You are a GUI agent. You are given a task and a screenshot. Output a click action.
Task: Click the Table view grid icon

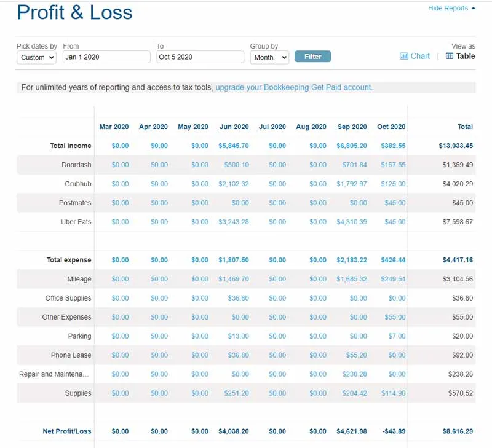[x=450, y=56]
